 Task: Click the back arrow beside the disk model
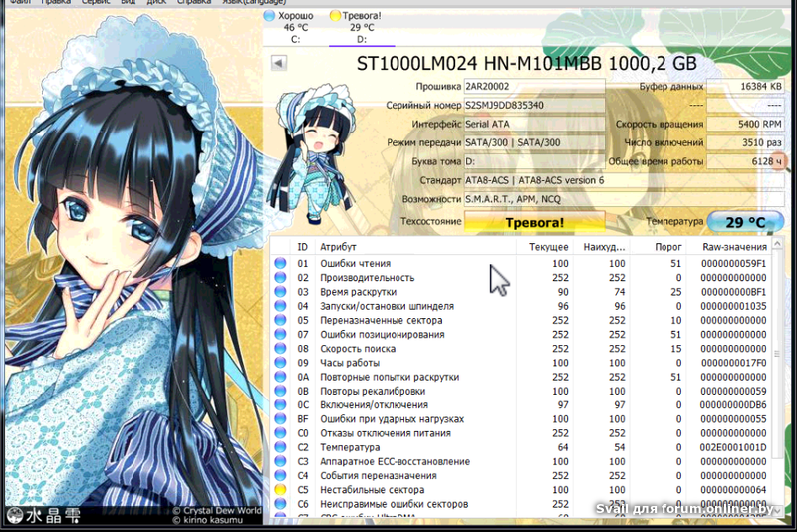(279, 63)
